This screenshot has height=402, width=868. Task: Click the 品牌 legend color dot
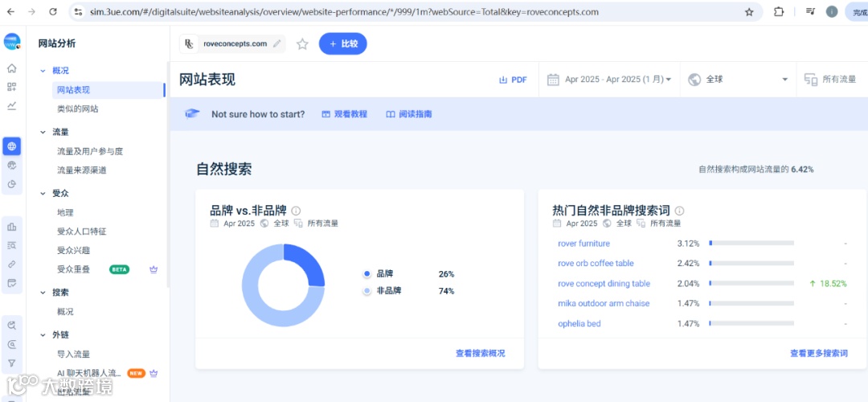click(x=366, y=274)
